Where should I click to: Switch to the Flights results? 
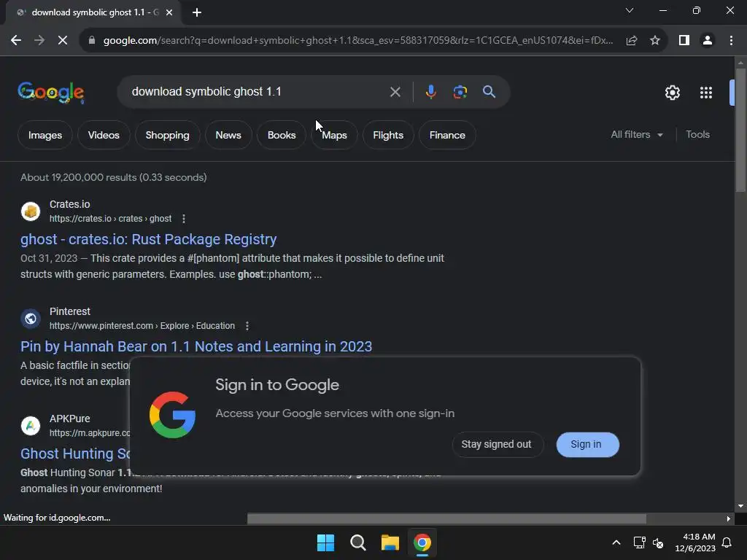[x=388, y=135]
